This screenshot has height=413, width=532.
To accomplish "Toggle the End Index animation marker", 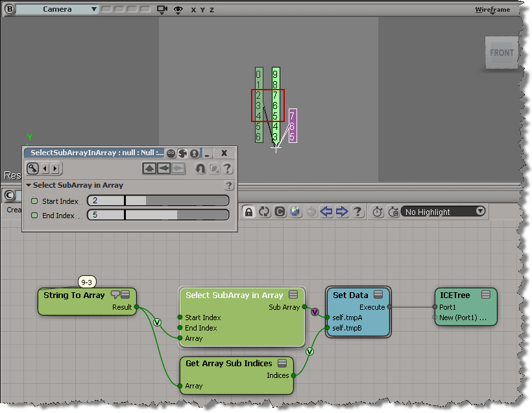I will coord(34,215).
